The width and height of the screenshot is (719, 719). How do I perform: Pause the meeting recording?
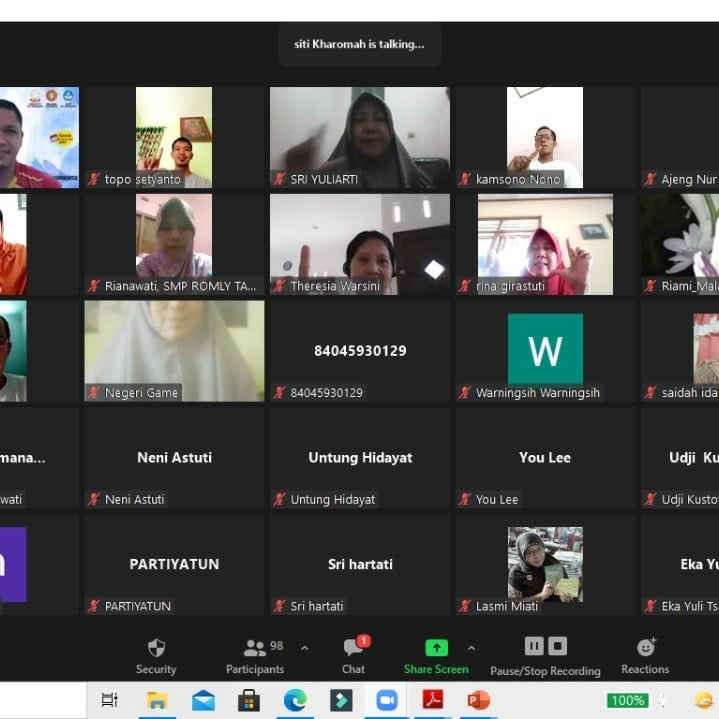(x=533, y=646)
